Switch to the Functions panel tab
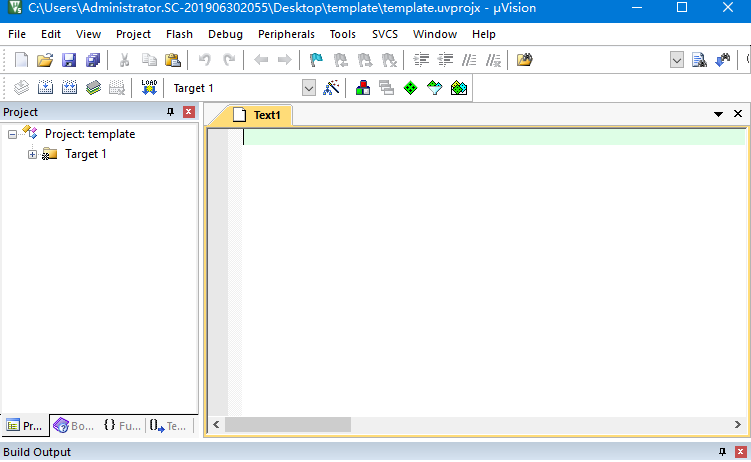 click(x=122, y=426)
